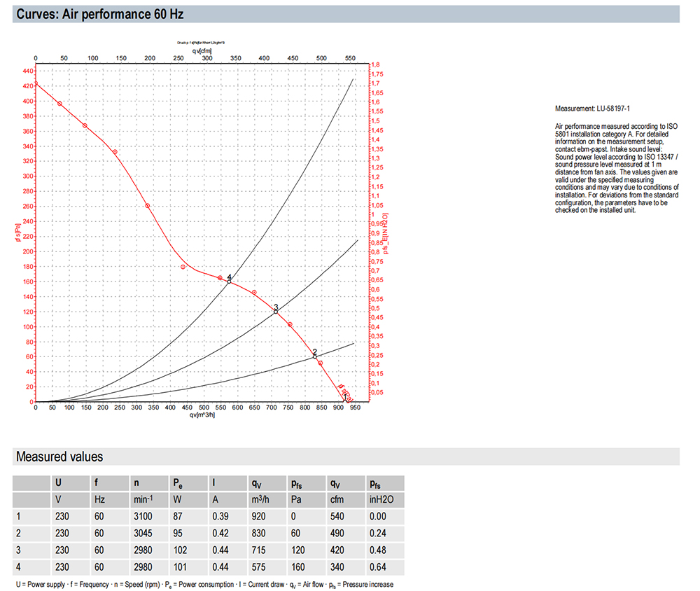The image size is (700, 591).
Task: Click operating point 4 on the fan curve
Action: tap(229, 281)
